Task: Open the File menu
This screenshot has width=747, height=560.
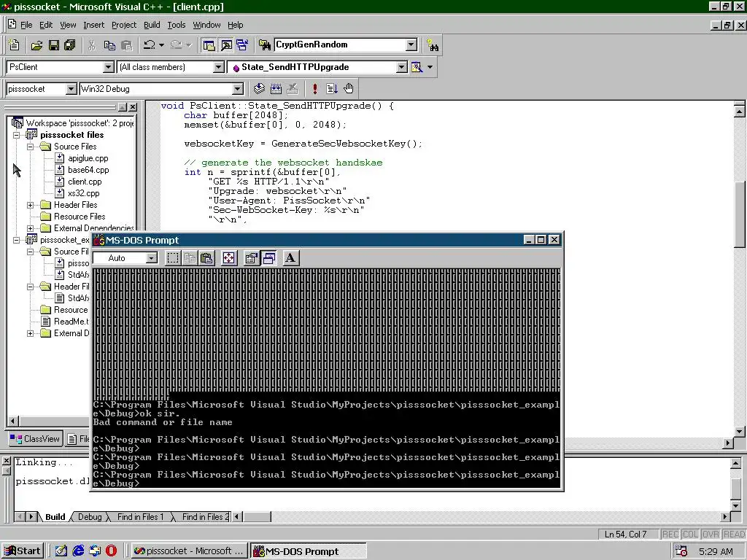Action: coord(26,25)
